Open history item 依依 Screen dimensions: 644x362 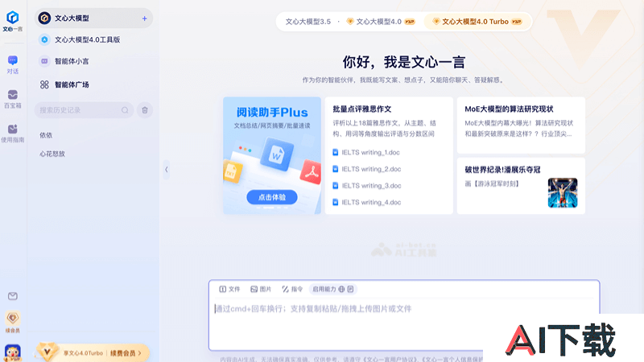(46, 135)
